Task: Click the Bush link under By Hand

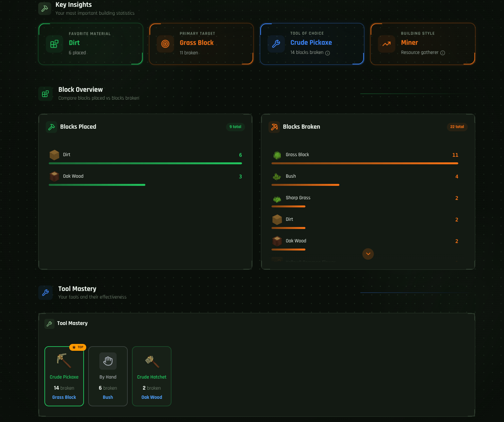Action: [108, 397]
